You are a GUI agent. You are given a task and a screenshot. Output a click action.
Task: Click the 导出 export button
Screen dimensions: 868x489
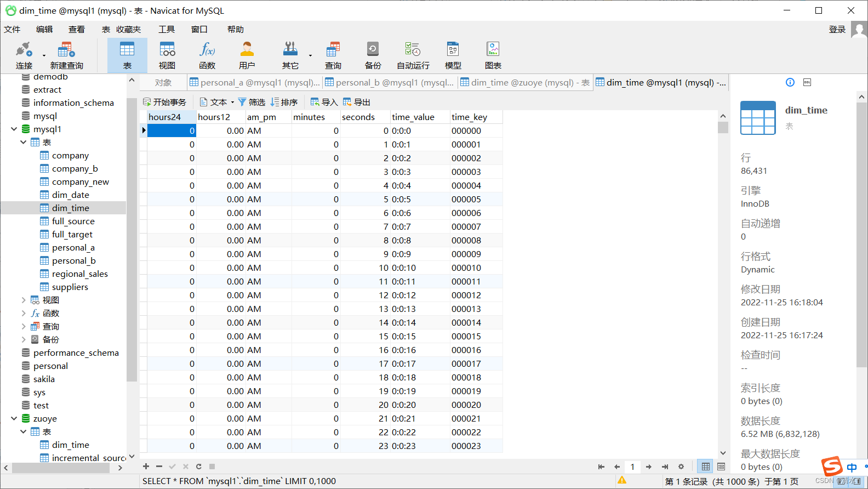tap(356, 102)
